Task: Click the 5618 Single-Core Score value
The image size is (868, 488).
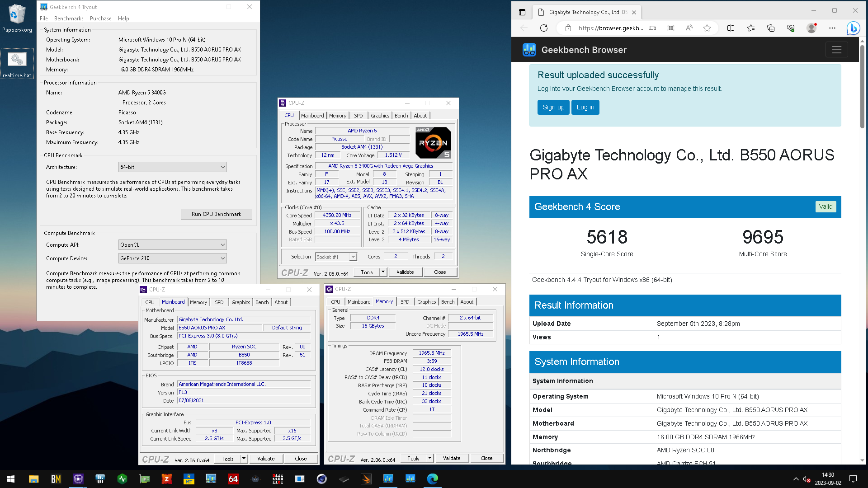Action: 607,237
